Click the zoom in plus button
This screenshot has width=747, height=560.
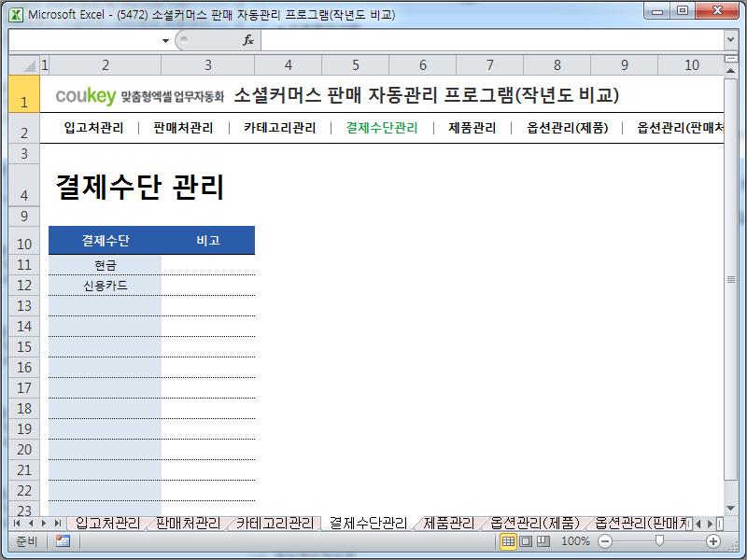[x=713, y=541]
